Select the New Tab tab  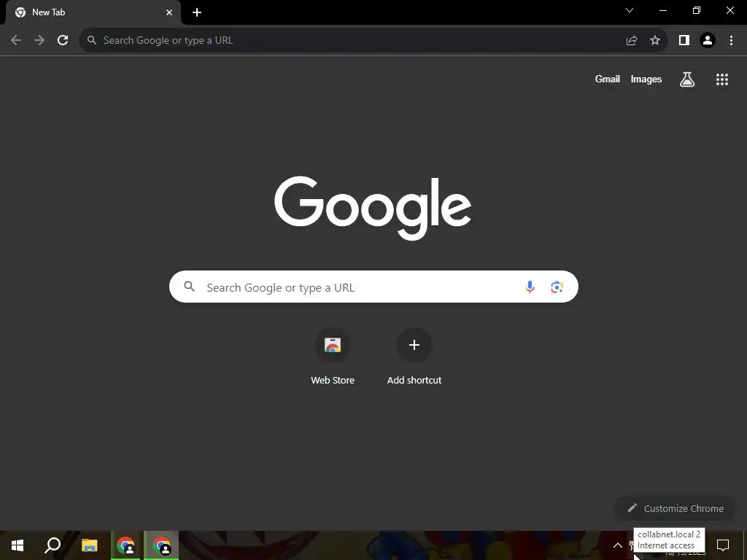coord(93,12)
